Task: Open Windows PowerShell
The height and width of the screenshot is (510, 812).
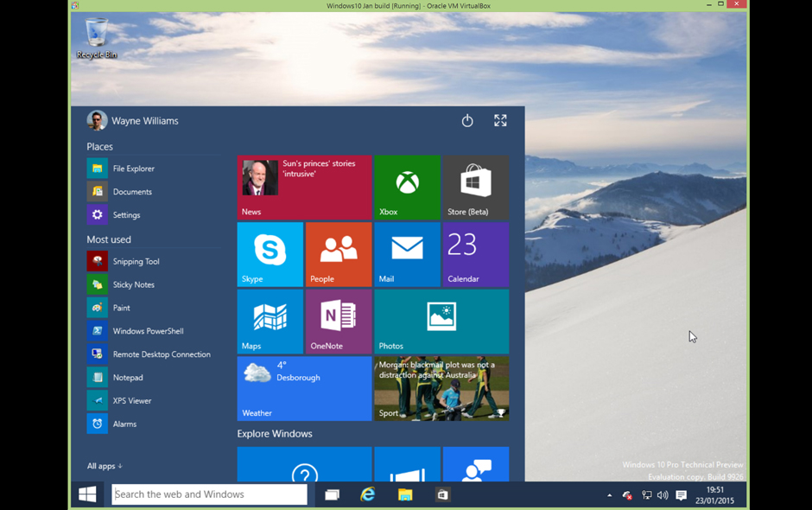Action: click(155, 331)
